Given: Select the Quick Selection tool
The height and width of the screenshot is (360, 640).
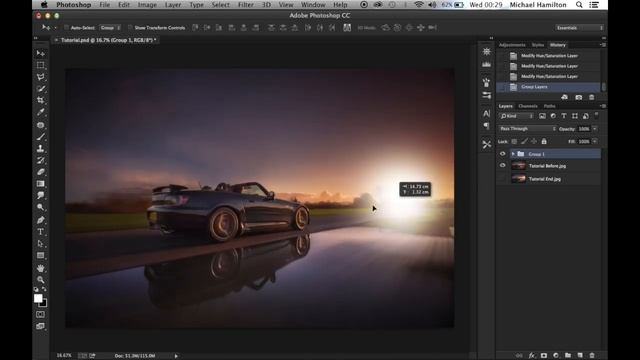Looking at the screenshot, I should pos(40,89).
